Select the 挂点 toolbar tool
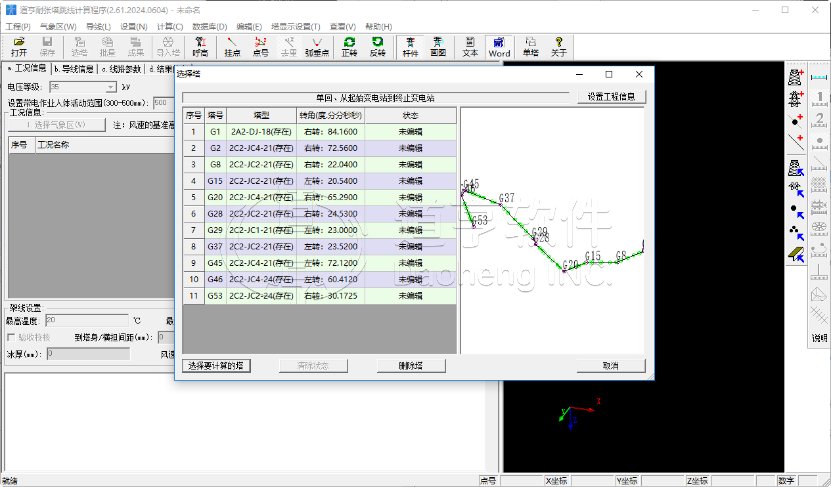This screenshot has width=831, height=487. tap(232, 47)
